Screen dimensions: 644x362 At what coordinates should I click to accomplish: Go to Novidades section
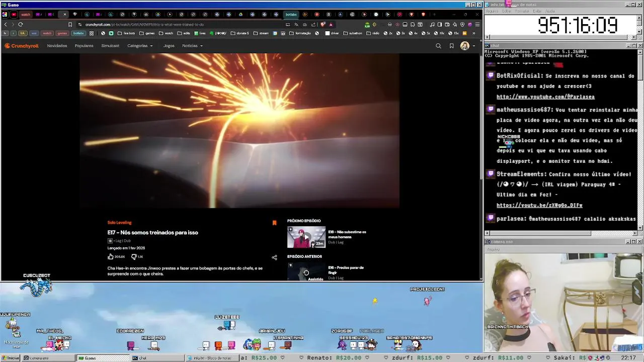pyautogui.click(x=57, y=46)
